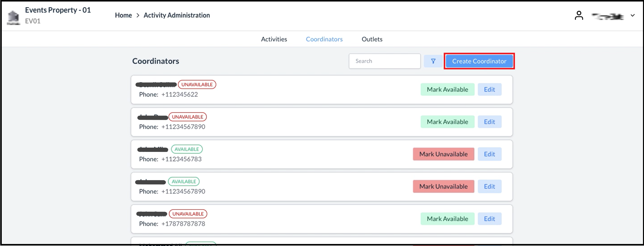
Task: Edit the coordinator with phone +112345622
Action: [489, 89]
